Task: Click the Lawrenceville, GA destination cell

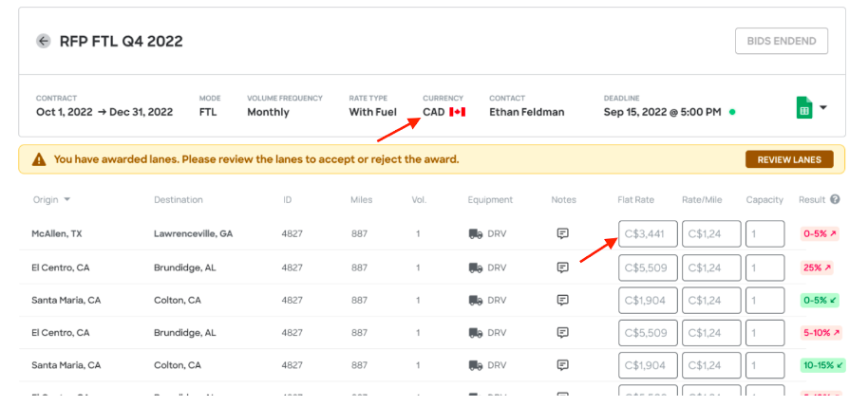Action: click(x=193, y=234)
